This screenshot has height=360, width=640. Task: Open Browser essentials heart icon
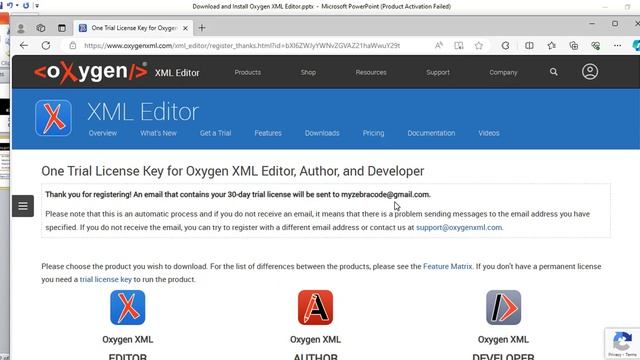tap(596, 45)
